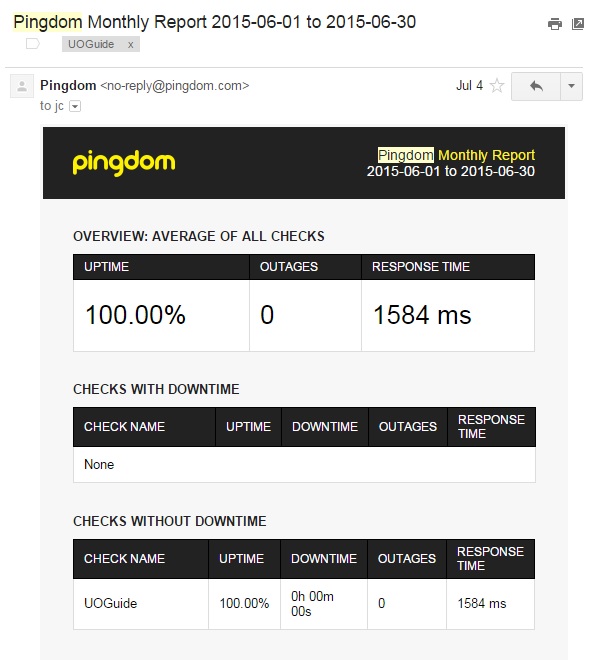
Task: Click the email subject title
Action: (215, 22)
